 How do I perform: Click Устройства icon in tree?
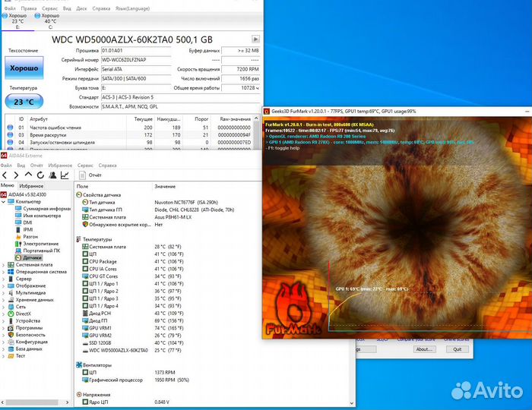[x=11, y=320]
